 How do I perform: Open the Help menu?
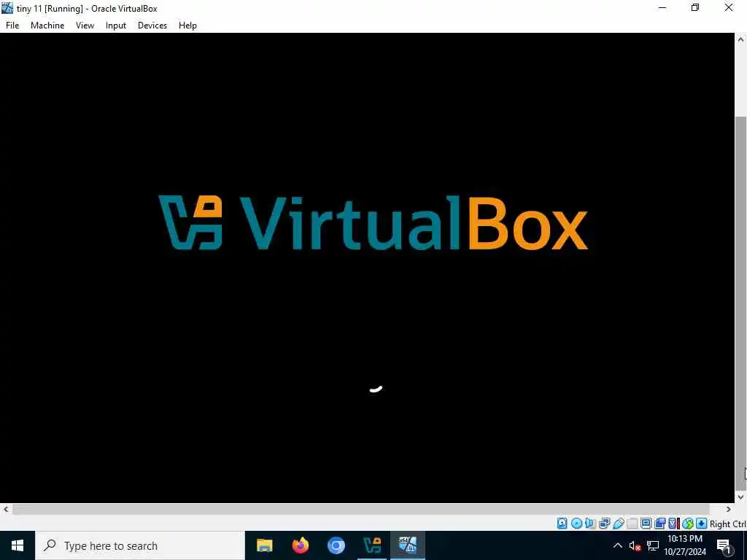point(187,26)
